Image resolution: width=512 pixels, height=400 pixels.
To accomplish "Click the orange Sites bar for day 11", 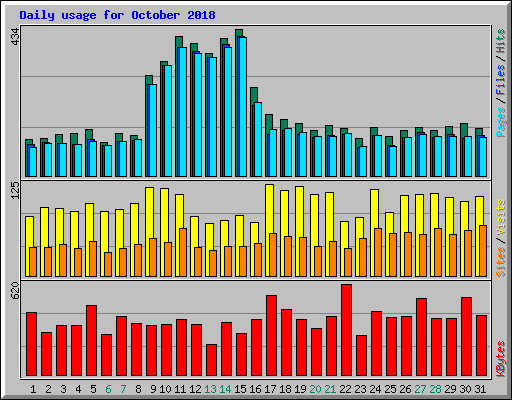I will click(183, 252).
